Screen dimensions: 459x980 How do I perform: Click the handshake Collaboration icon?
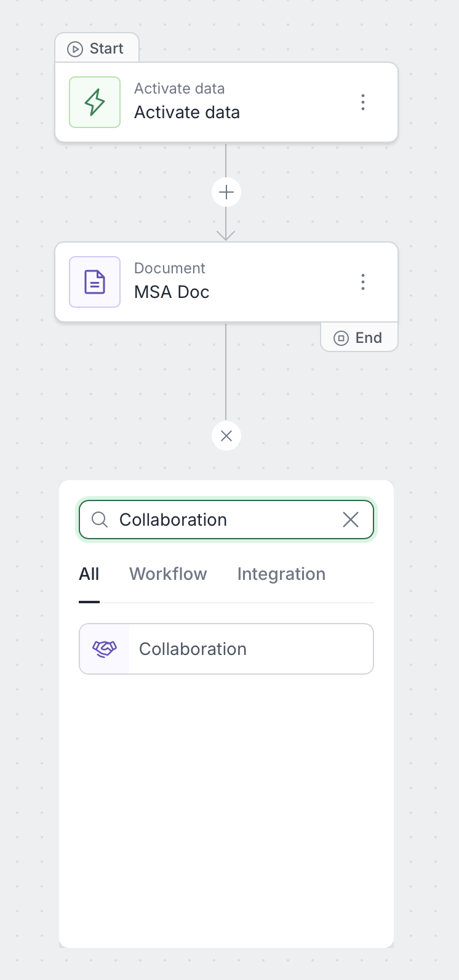click(105, 649)
